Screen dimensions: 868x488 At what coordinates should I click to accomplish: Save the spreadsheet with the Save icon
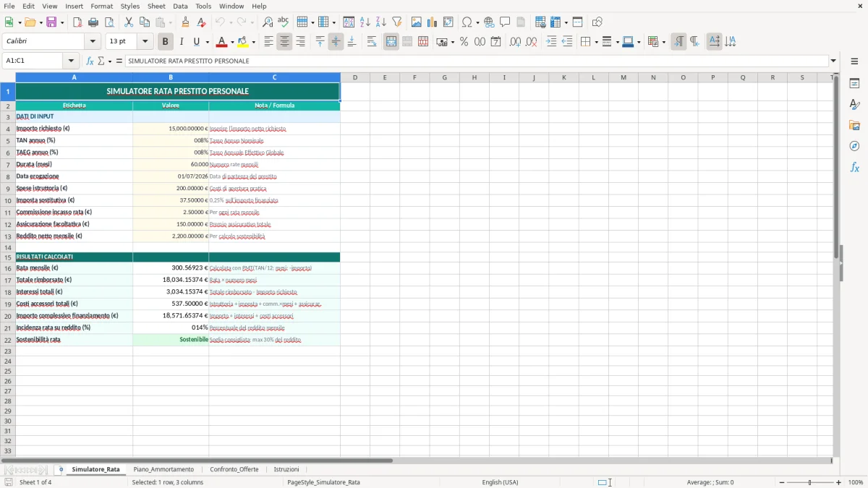pyautogui.click(x=51, y=22)
